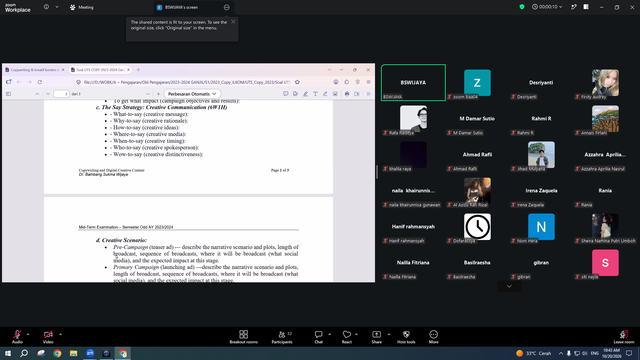Select the Noni Hera participant tile

(x=541, y=227)
